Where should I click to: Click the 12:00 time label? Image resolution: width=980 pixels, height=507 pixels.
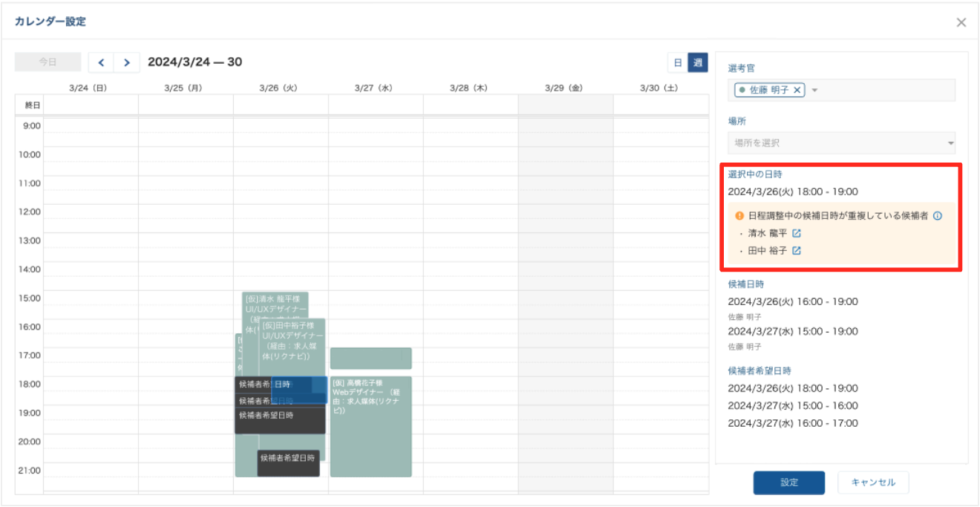pos(29,212)
